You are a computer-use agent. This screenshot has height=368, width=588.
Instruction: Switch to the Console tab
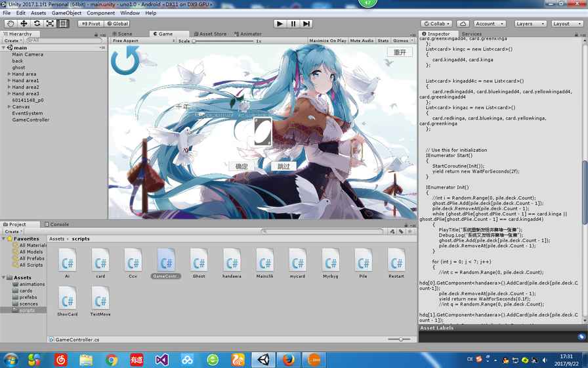56,224
